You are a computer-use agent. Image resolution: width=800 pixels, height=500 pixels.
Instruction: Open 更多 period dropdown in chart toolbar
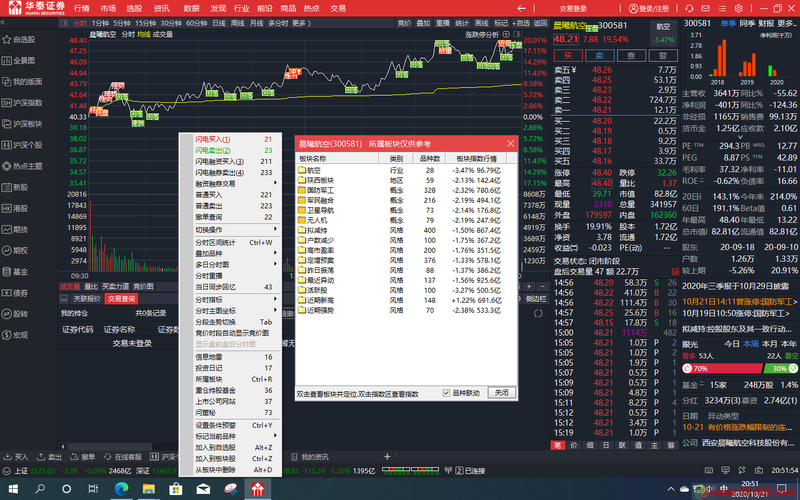(x=301, y=23)
